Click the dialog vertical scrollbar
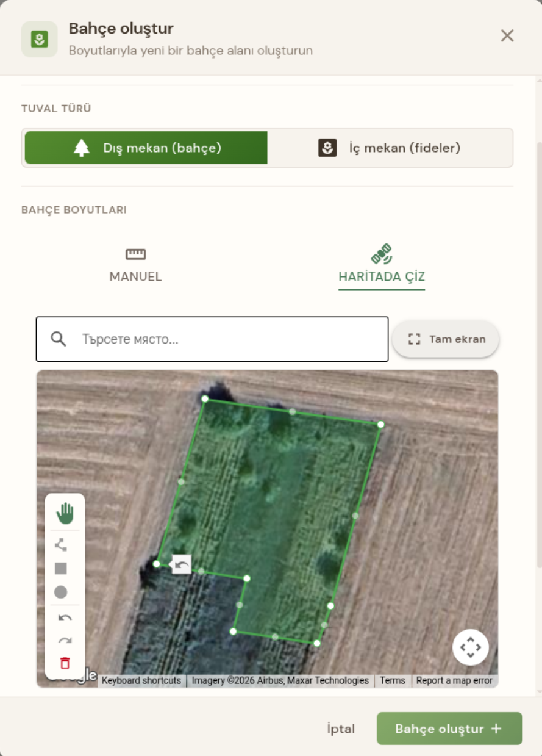Screen dimensions: 542x756 [x=538, y=354]
